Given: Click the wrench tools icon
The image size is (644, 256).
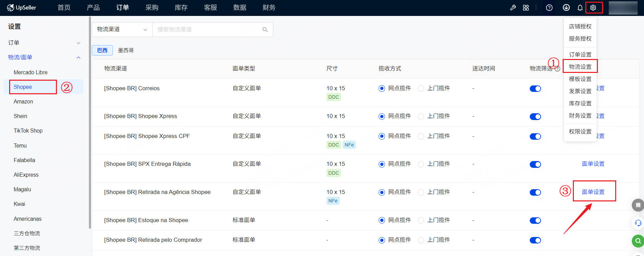Looking at the screenshot, I should pyautogui.click(x=513, y=7).
